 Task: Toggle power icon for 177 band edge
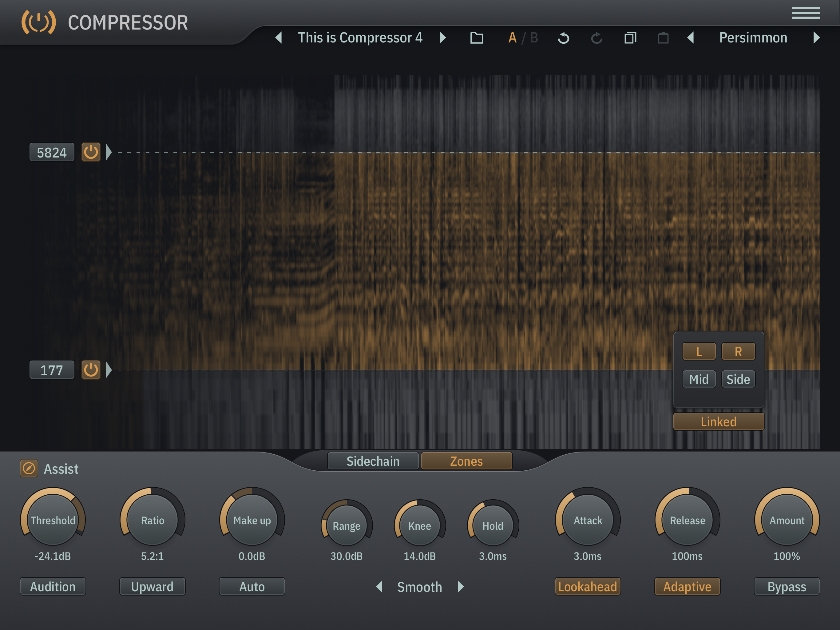click(x=91, y=370)
